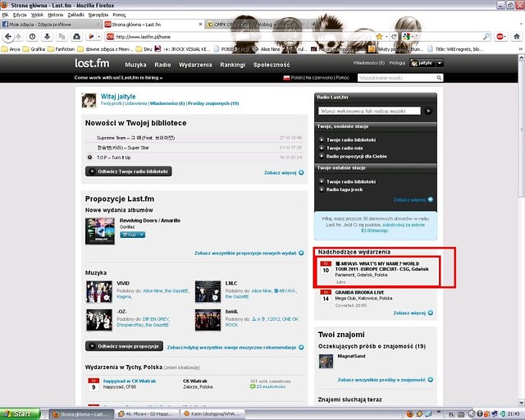Click the user avatar next to Witaj jaityle

pyautogui.click(x=89, y=100)
